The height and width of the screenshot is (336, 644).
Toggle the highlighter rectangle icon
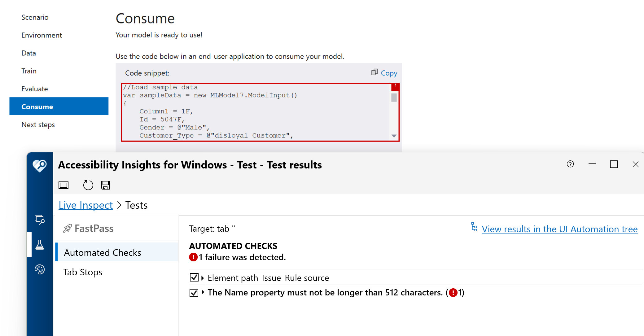click(64, 185)
